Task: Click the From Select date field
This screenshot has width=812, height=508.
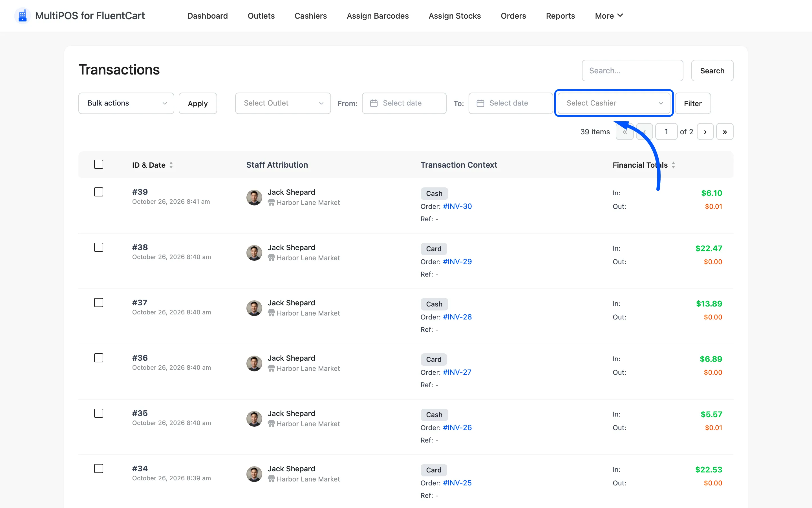Action: coord(404,103)
